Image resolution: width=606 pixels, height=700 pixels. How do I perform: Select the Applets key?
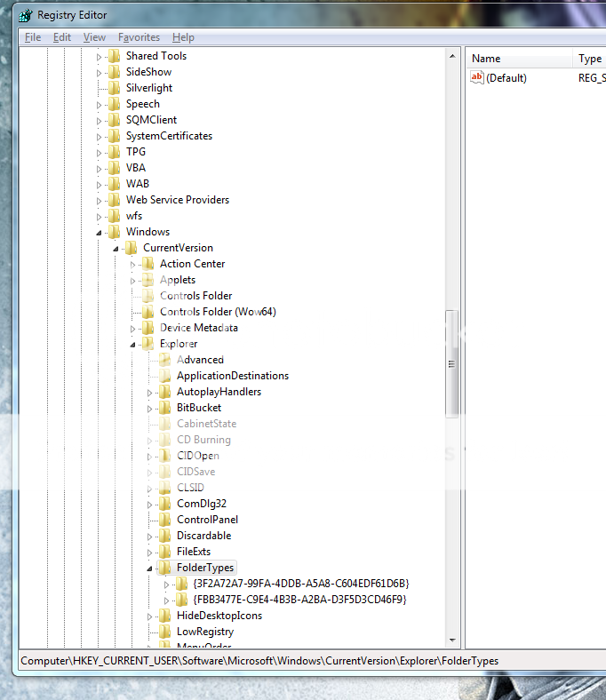(x=178, y=280)
